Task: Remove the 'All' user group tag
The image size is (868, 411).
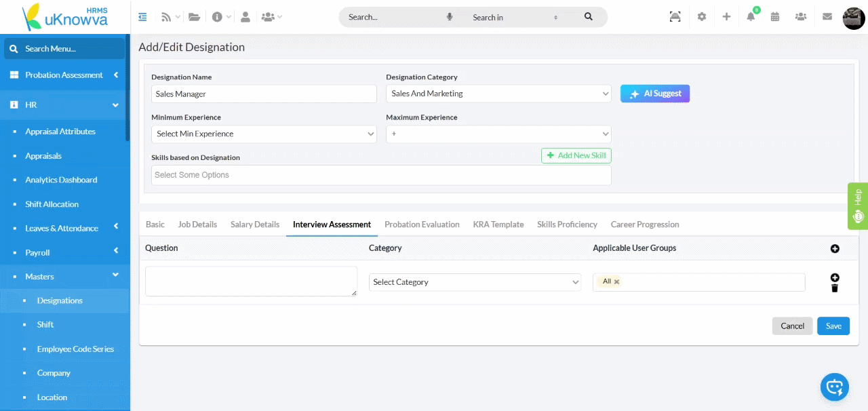Action: (616, 281)
